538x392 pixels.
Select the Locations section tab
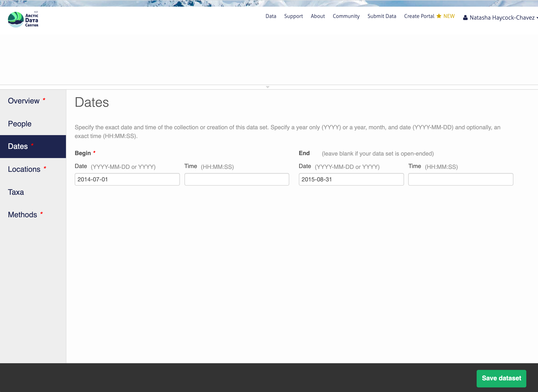[24, 169]
